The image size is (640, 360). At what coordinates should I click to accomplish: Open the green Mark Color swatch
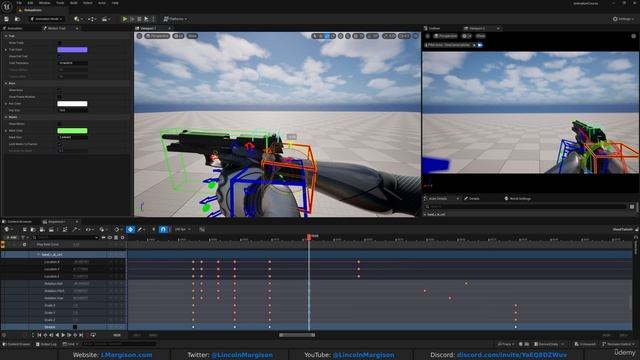pos(72,131)
